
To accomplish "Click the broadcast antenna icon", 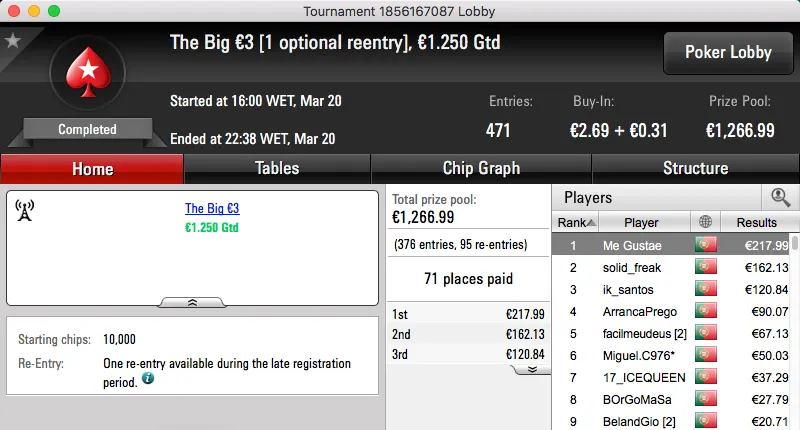I will coord(26,210).
